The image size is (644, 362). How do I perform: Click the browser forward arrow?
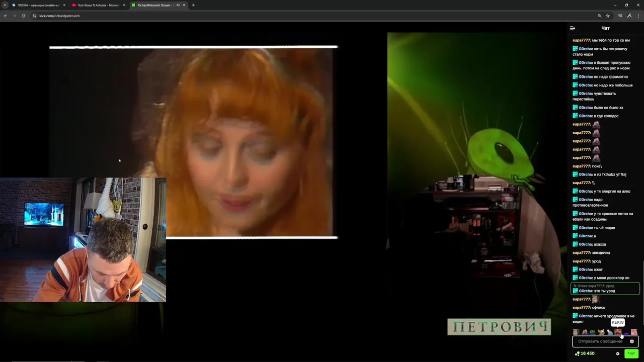point(14,16)
